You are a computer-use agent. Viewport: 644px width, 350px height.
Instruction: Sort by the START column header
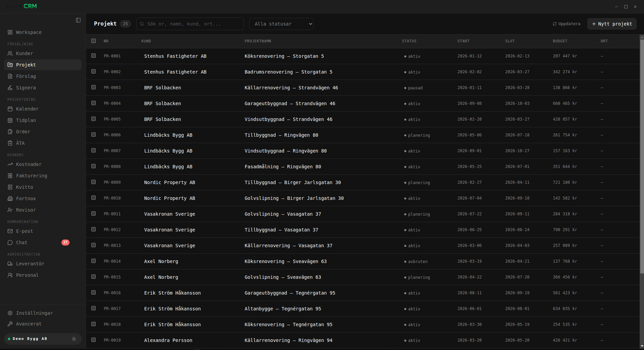[463, 41]
